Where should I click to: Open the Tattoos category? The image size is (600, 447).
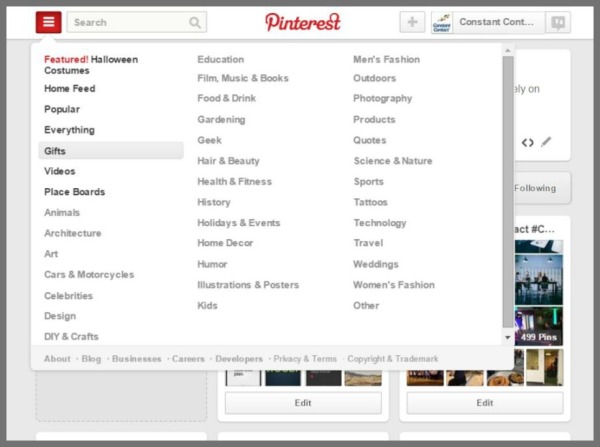370,202
